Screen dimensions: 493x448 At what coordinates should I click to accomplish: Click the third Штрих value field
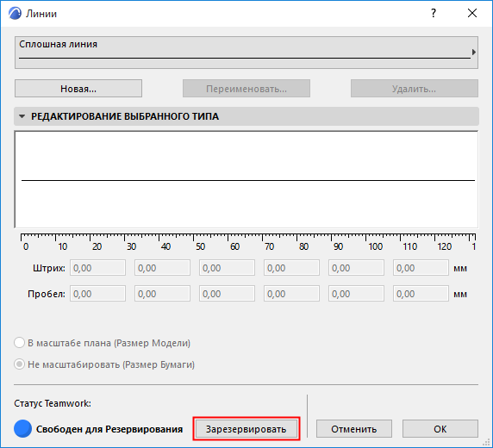pyautogui.click(x=227, y=268)
